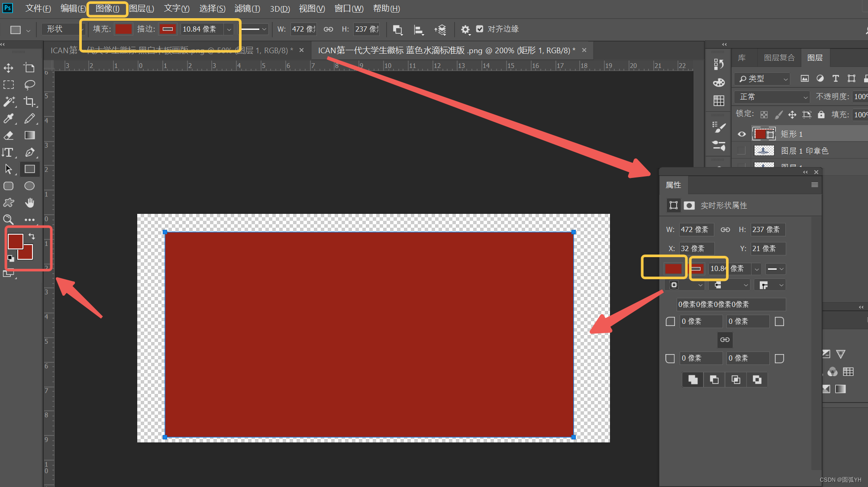
Task: Click the lock transparent pixels icon
Action: coord(764,114)
